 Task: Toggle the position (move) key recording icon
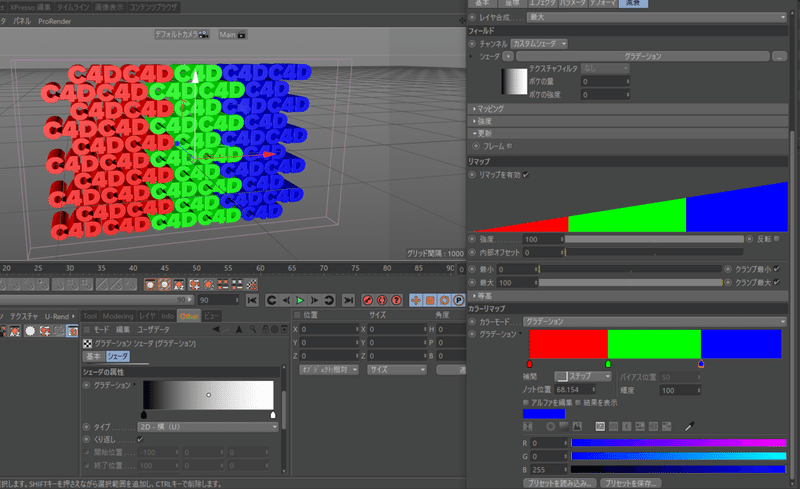point(416,300)
